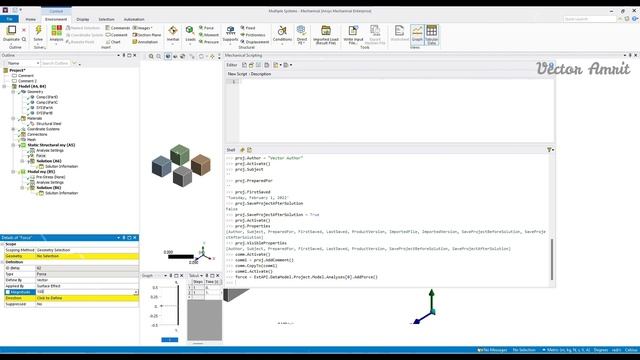Click the Duplicate icon in Outline group
The width and height of the screenshot is (640, 360).
click(x=11, y=30)
